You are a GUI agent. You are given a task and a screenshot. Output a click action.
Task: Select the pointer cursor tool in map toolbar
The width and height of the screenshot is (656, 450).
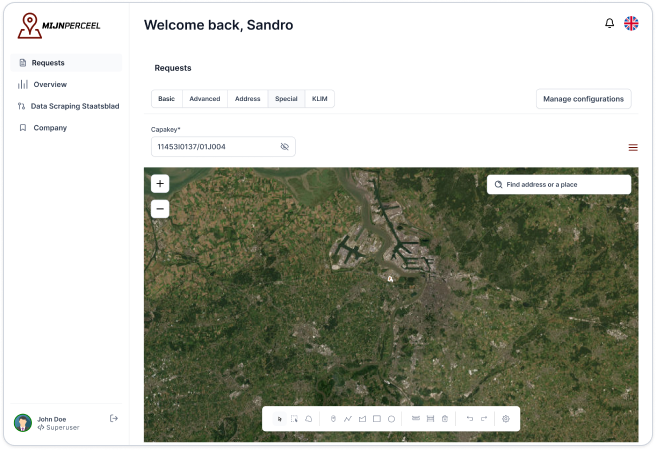point(280,419)
